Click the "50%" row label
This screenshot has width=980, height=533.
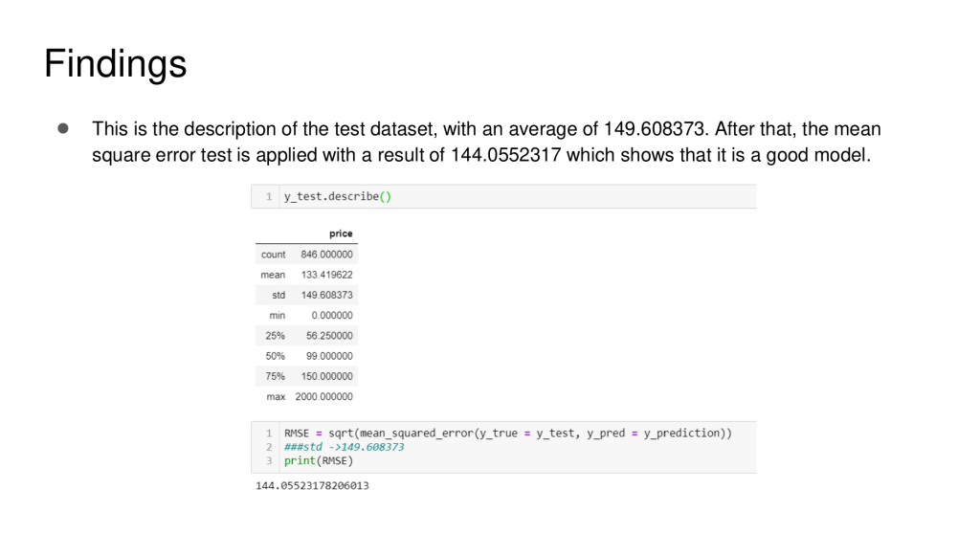275,356
